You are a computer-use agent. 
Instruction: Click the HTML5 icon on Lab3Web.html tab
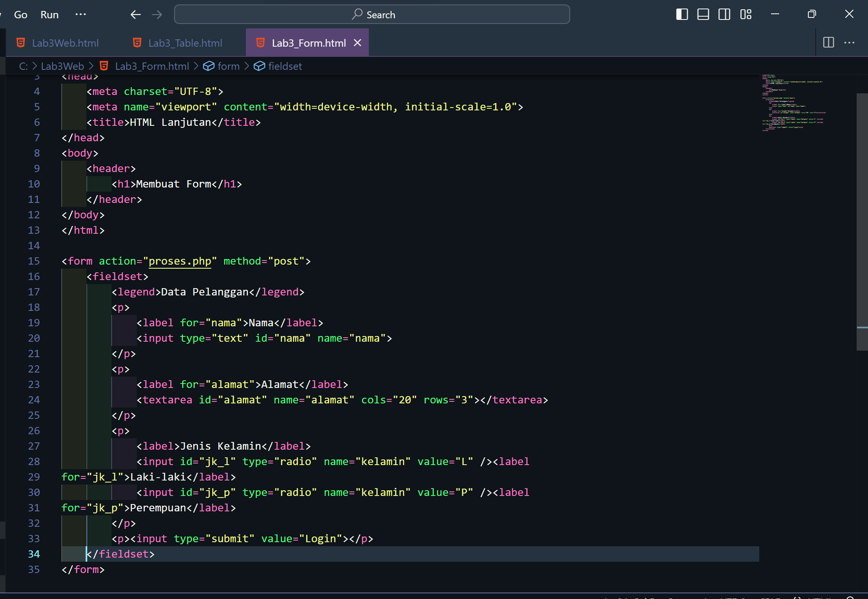(x=20, y=42)
